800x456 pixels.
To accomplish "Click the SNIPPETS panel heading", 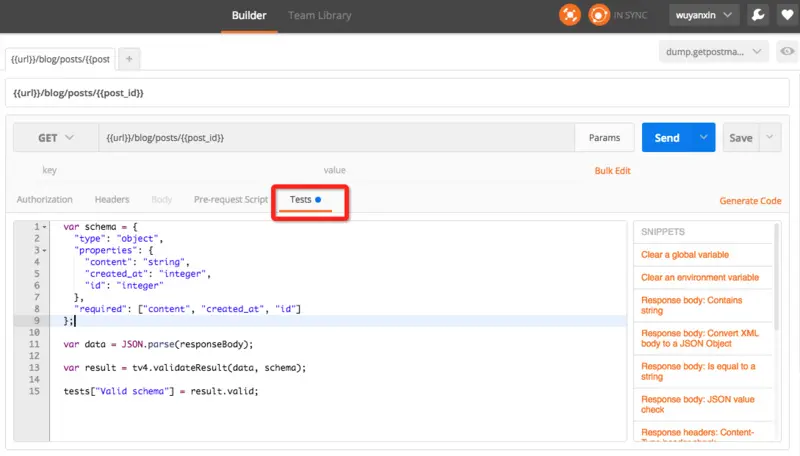I will pos(663,232).
